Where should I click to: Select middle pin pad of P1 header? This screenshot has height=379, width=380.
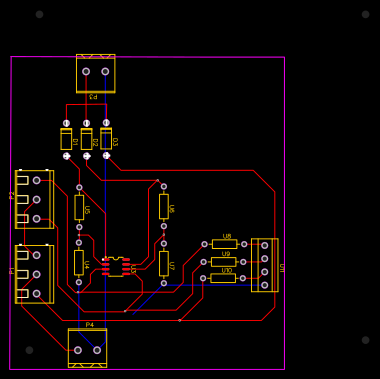click(37, 274)
